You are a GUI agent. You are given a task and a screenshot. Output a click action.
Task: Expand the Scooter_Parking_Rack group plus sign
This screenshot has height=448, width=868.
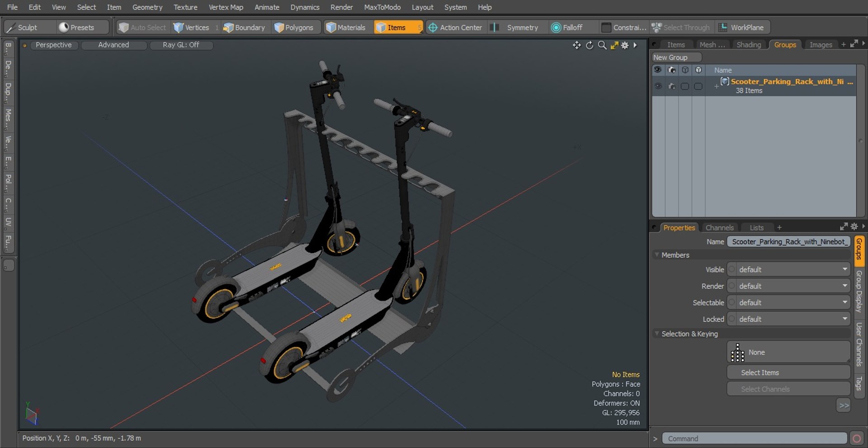(716, 86)
